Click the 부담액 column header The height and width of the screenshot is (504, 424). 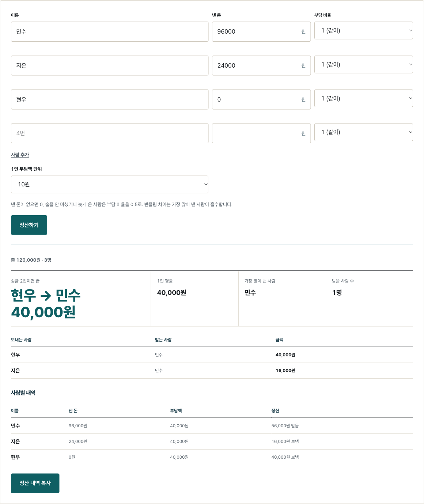(x=176, y=411)
